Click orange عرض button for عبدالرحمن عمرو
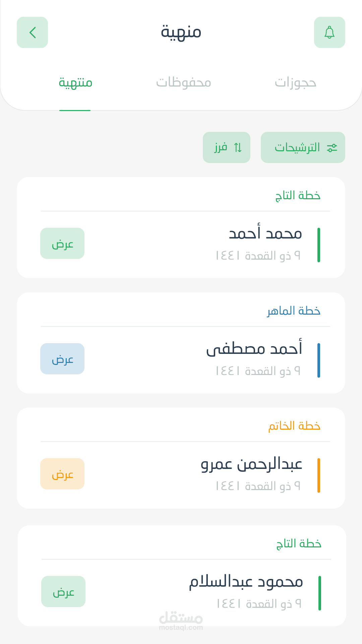The height and width of the screenshot is (644, 362). pyautogui.click(x=62, y=474)
